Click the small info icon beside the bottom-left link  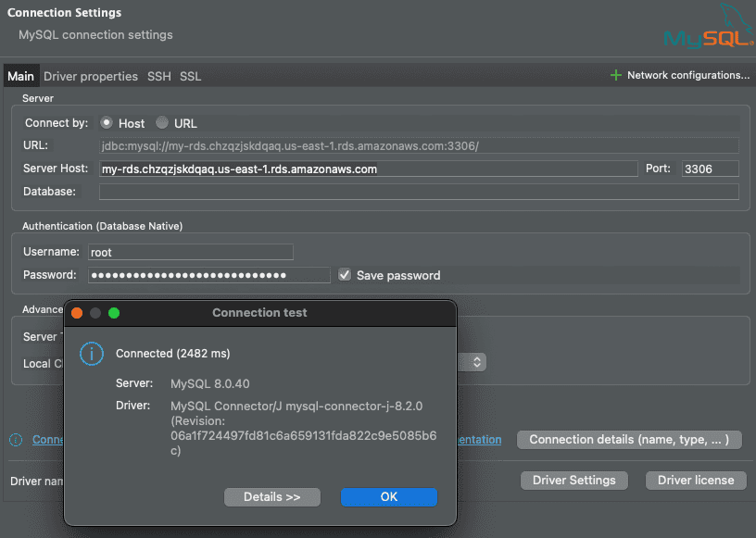point(17,440)
